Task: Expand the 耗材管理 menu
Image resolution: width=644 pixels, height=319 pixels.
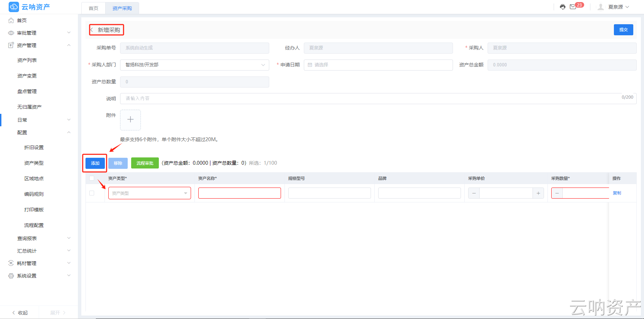Action: pyautogui.click(x=69, y=263)
